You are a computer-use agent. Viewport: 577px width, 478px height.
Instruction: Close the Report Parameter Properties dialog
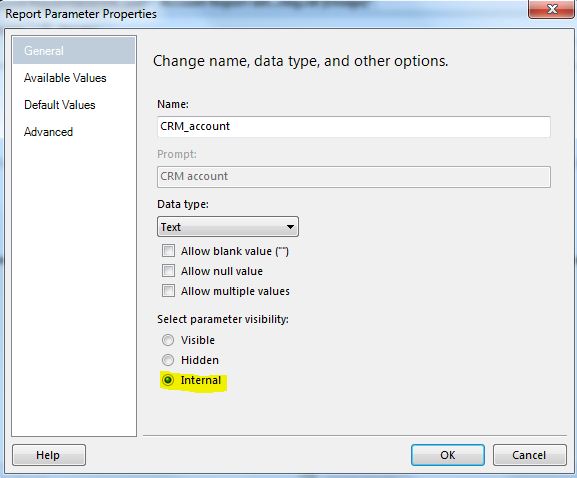551,9
